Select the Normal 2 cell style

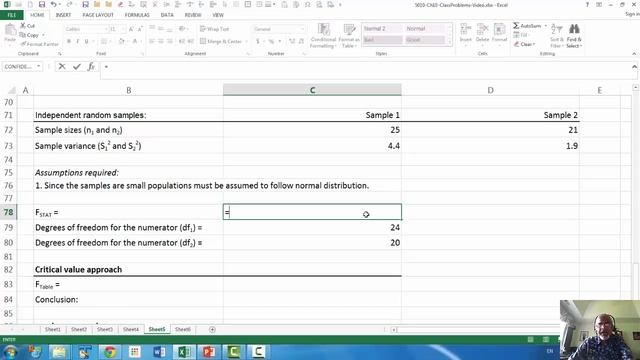pos(382,29)
